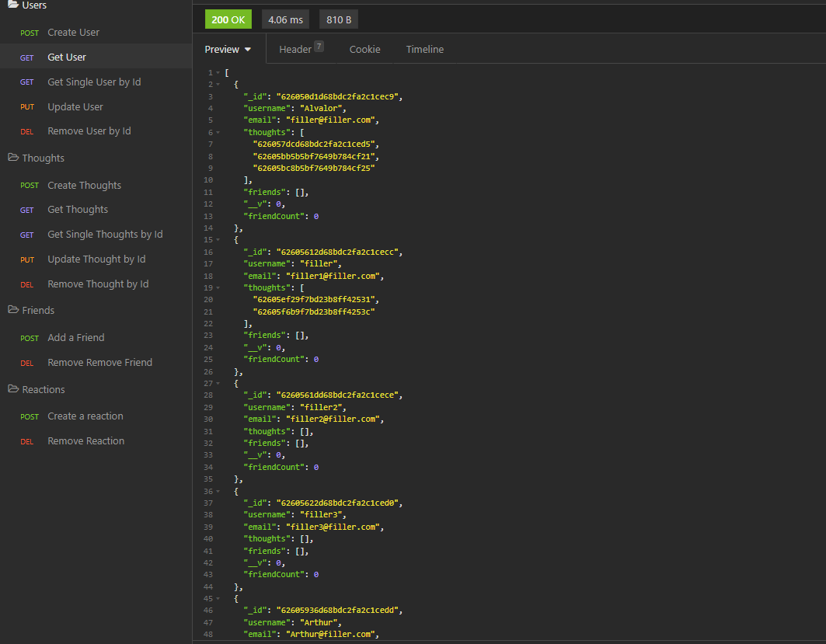This screenshot has height=644, width=826.
Task: Switch to the Timeline tab
Action: pos(424,49)
